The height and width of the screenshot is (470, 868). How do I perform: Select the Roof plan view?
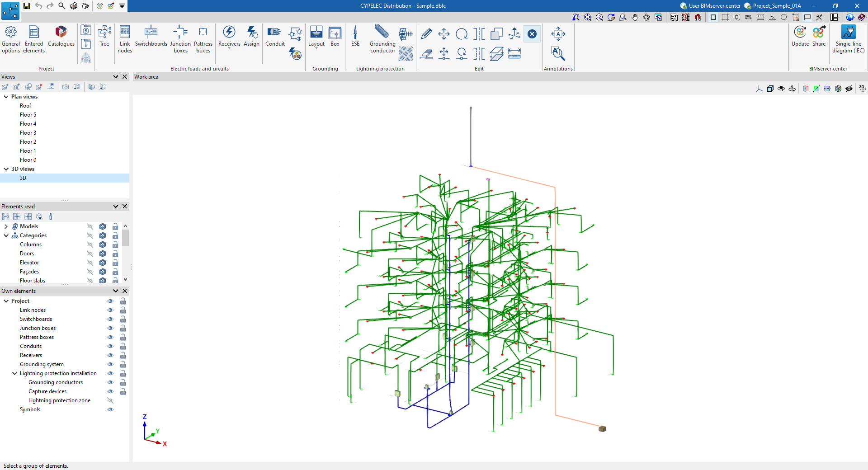click(26, 106)
